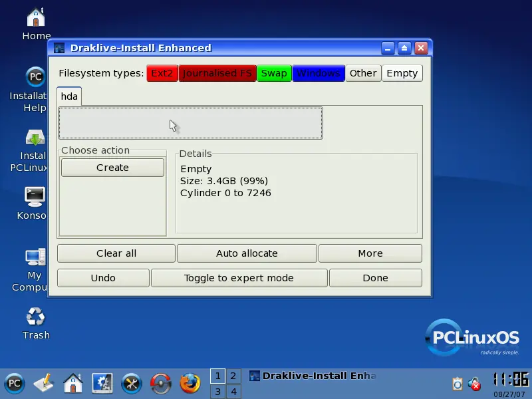Image resolution: width=532 pixels, height=399 pixels.
Task: Switch to virtual desktop 3
Action: [x=217, y=392]
